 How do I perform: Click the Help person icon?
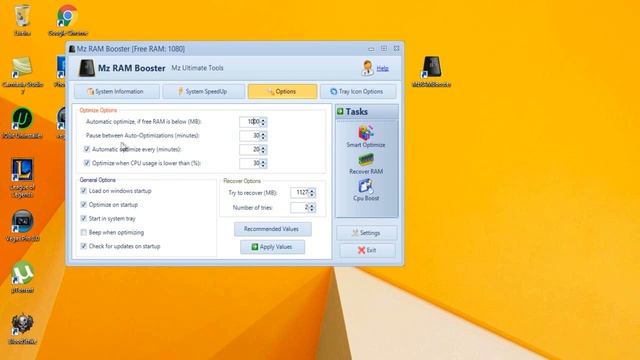367,68
